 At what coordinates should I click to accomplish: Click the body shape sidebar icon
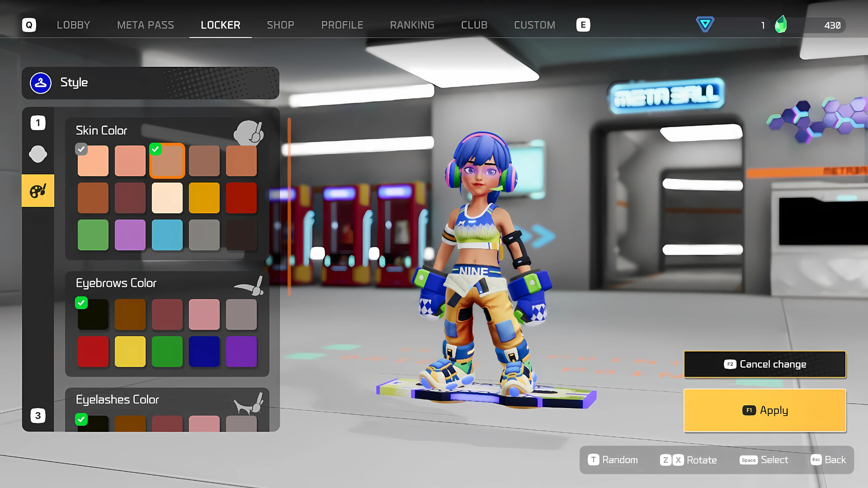pos(38,154)
